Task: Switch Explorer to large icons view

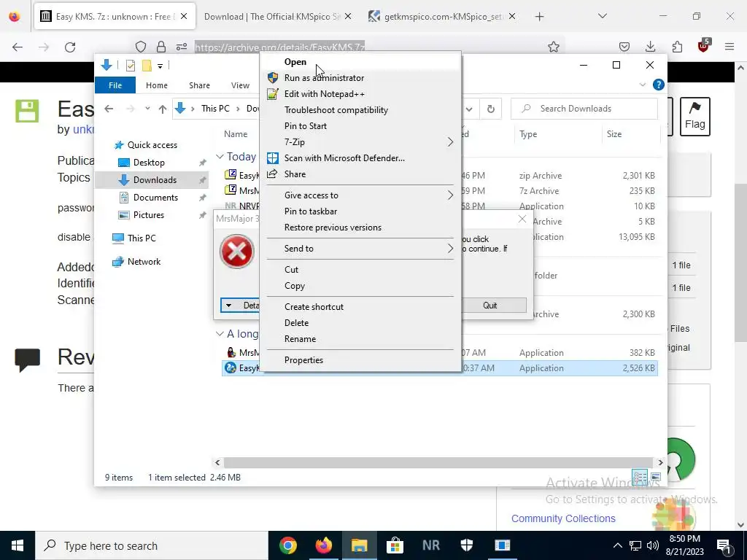Action: (x=656, y=477)
